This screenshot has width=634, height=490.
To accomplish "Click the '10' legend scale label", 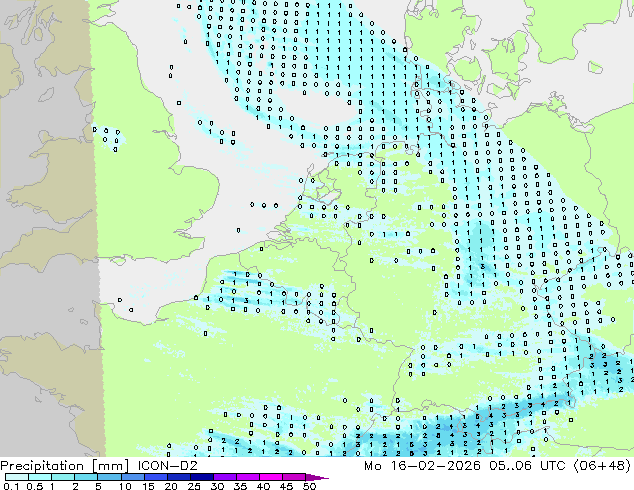I will (x=125, y=486).
